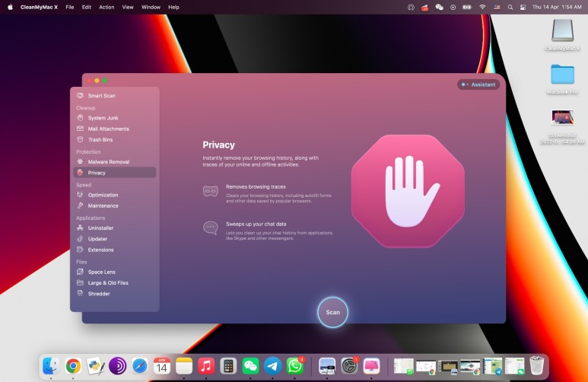Open the CleanMyMac X app menu

click(39, 7)
